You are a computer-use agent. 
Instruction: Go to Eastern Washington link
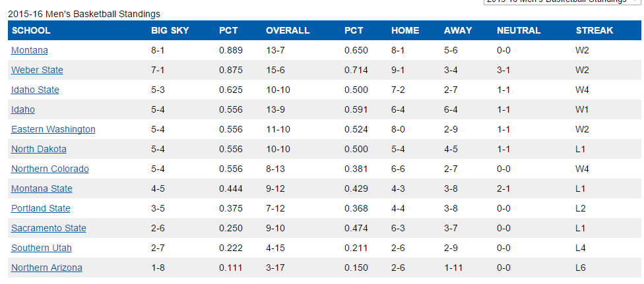(53, 129)
